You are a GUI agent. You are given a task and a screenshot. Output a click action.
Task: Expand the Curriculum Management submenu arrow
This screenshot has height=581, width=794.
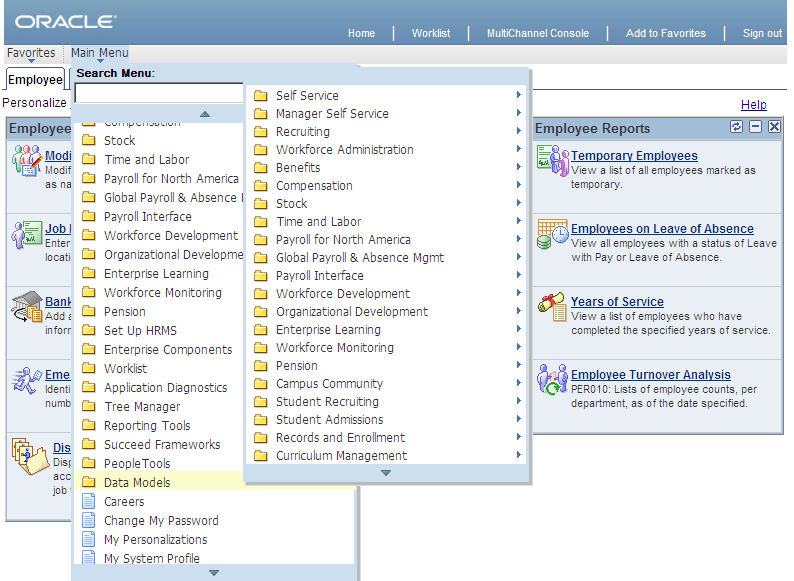(518, 455)
